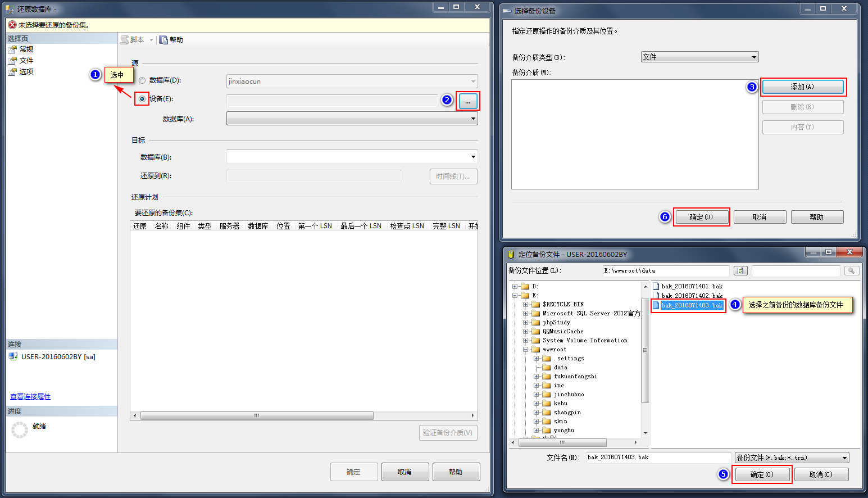Click the QQMusicCache folder icon
This screenshot has height=498, width=868.
(535, 331)
